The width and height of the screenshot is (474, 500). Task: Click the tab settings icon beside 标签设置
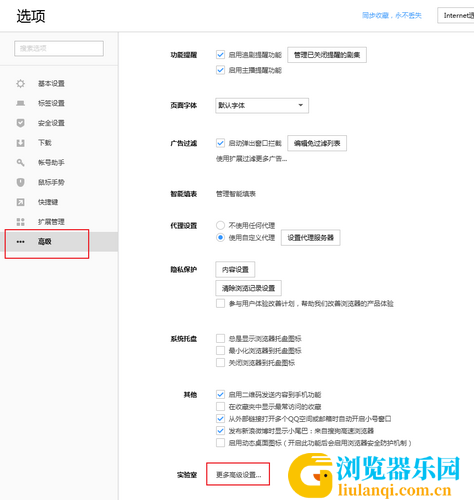click(x=20, y=103)
